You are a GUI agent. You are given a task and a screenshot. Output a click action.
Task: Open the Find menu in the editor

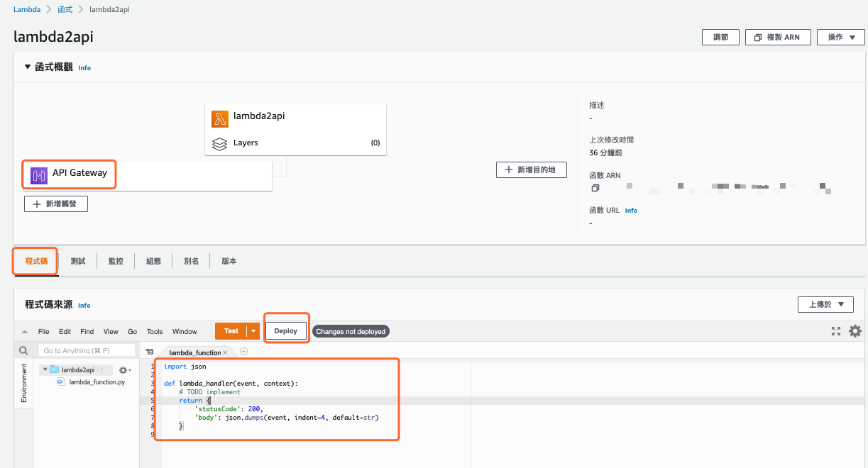point(87,331)
